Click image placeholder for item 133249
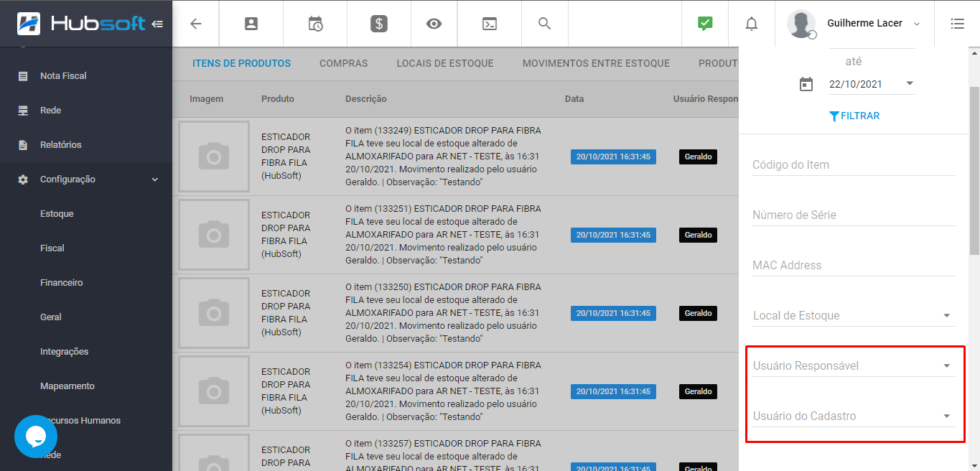Screen dimensions: 980x471 point(214,157)
